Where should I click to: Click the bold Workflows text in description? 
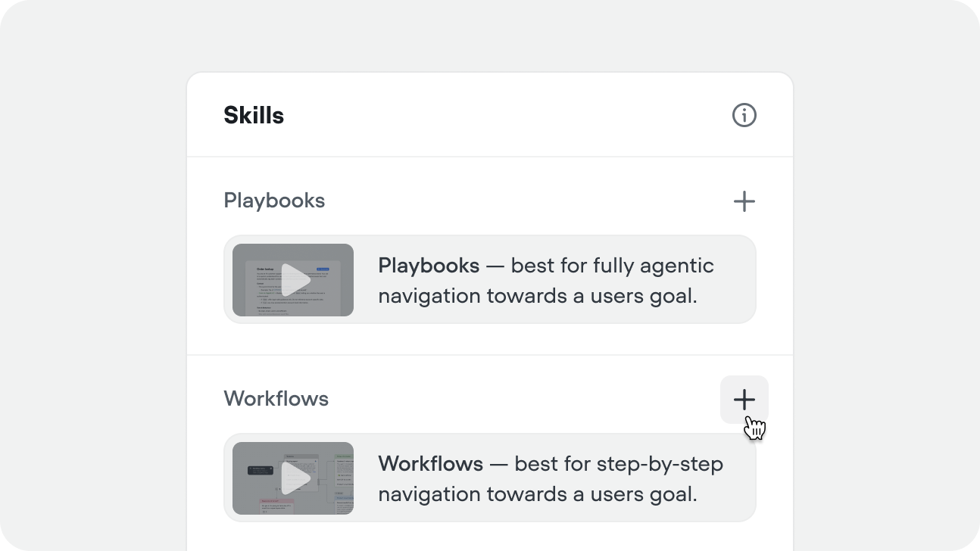(429, 463)
